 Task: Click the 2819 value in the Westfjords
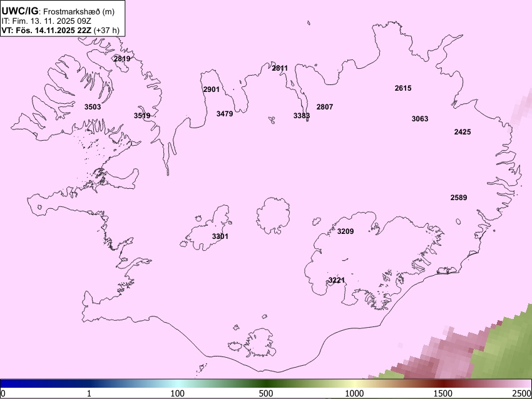tap(122, 59)
